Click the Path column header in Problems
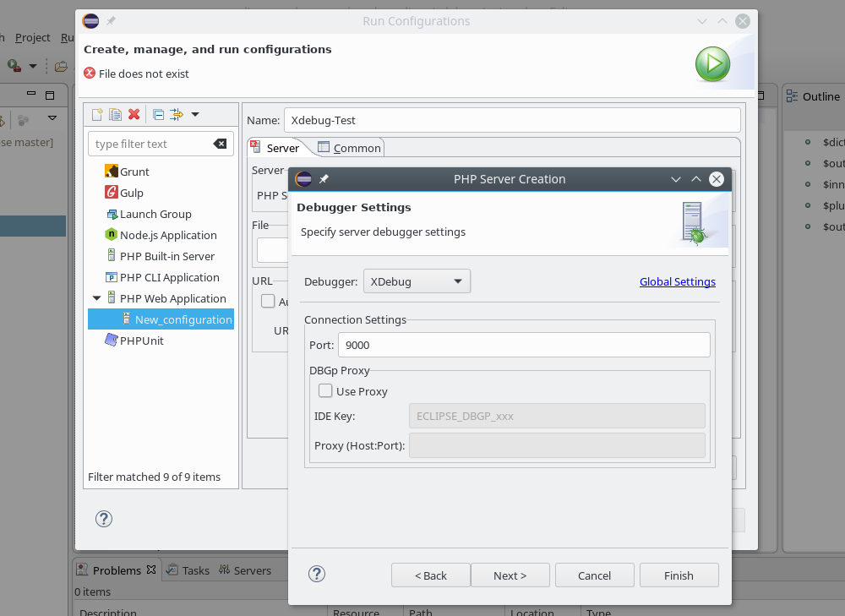The width and height of the screenshot is (845, 616). 420,613
